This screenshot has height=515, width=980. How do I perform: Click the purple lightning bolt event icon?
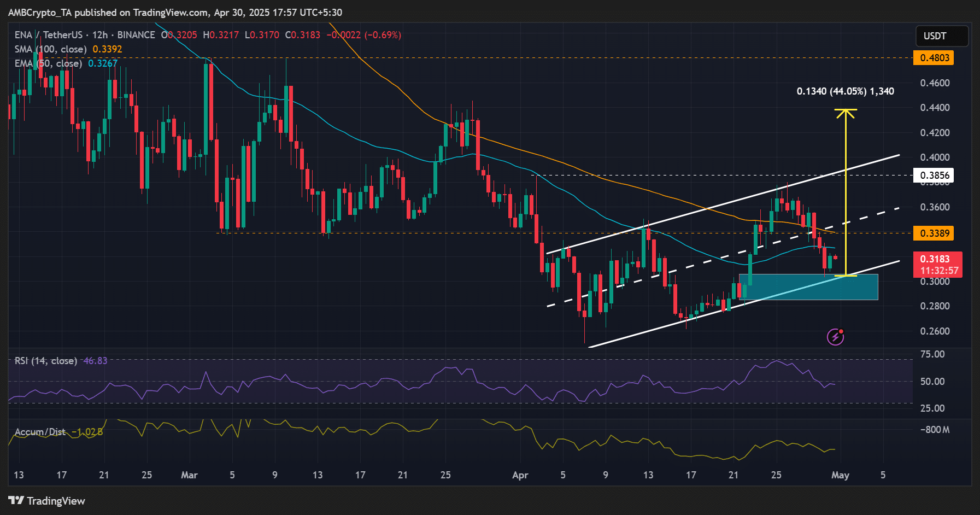[x=835, y=337]
